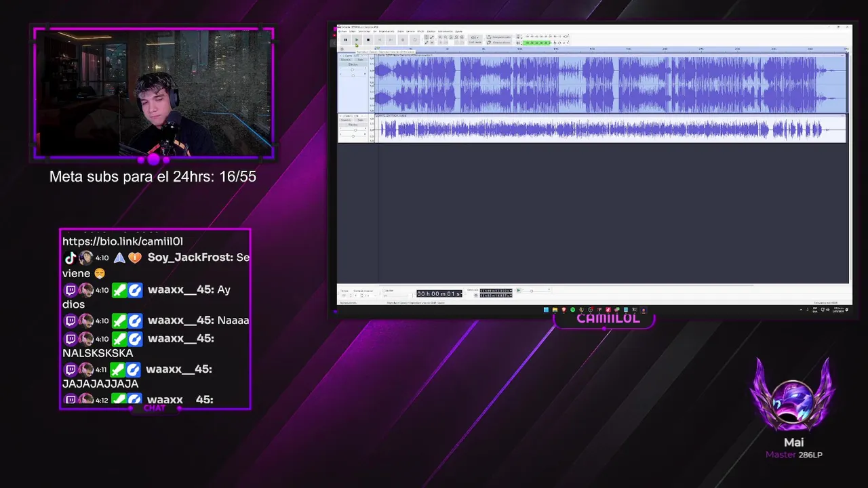The image size is (868, 488).
Task: Click the playback meter speaker icon
Action: (518, 43)
